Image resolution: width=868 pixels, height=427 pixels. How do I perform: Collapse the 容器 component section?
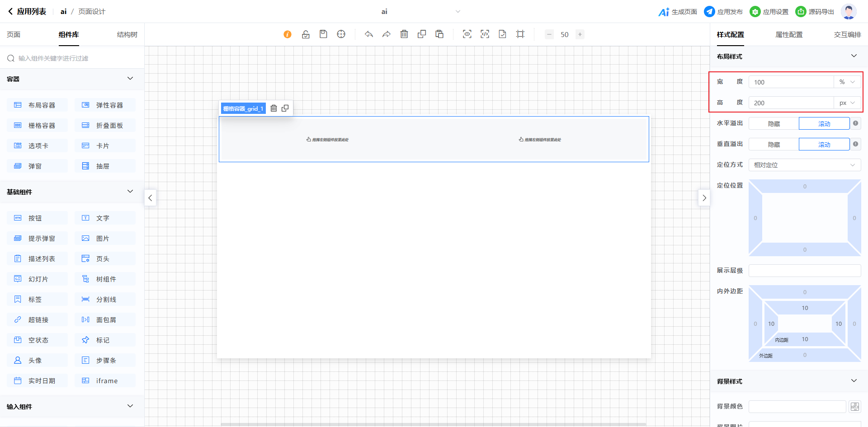point(130,79)
